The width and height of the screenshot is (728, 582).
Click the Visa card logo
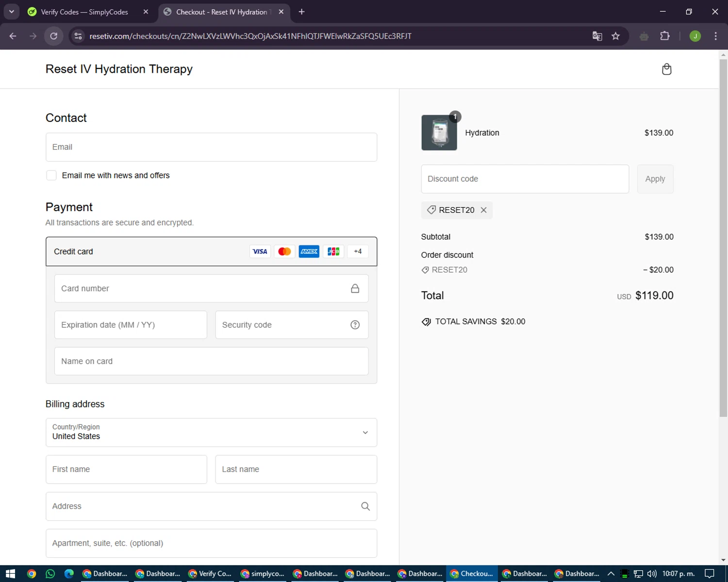click(260, 251)
